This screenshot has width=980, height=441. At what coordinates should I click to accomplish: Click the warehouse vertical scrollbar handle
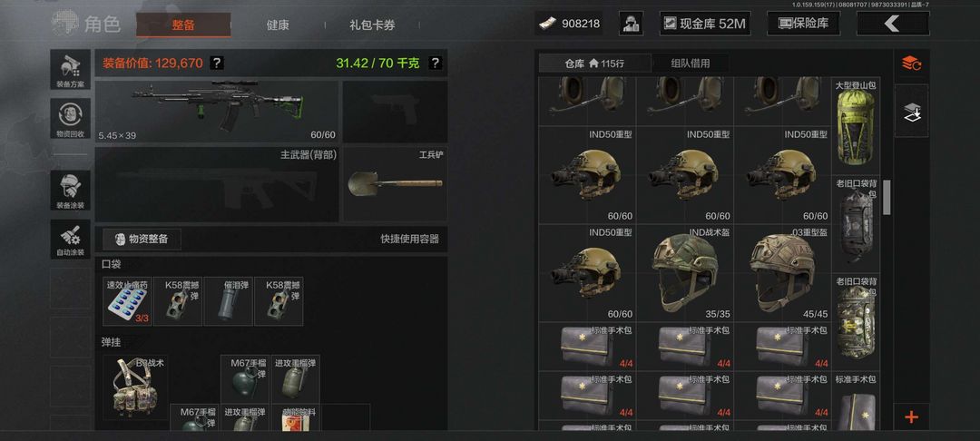tap(887, 198)
